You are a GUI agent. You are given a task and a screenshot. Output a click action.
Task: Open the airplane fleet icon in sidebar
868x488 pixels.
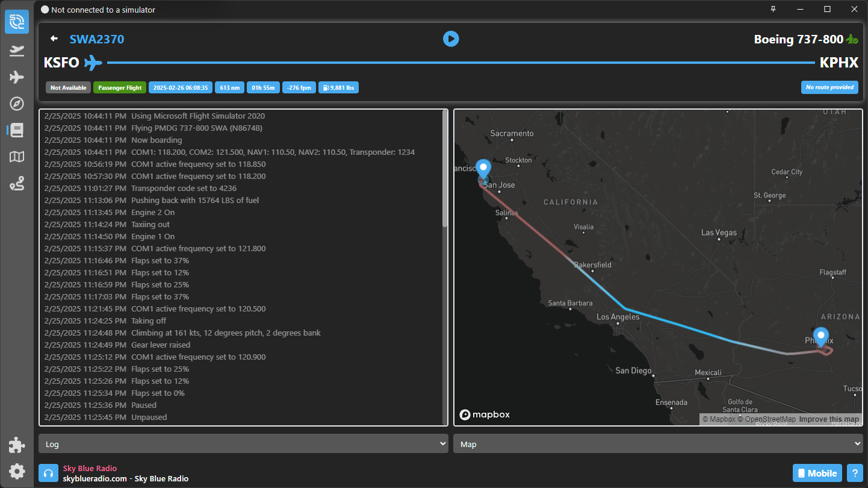(x=17, y=77)
